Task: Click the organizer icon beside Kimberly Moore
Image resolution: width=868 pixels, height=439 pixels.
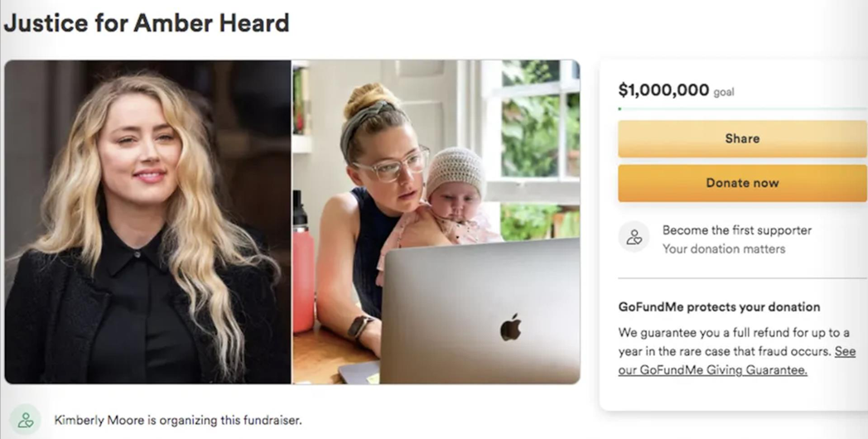Action: tap(26, 420)
